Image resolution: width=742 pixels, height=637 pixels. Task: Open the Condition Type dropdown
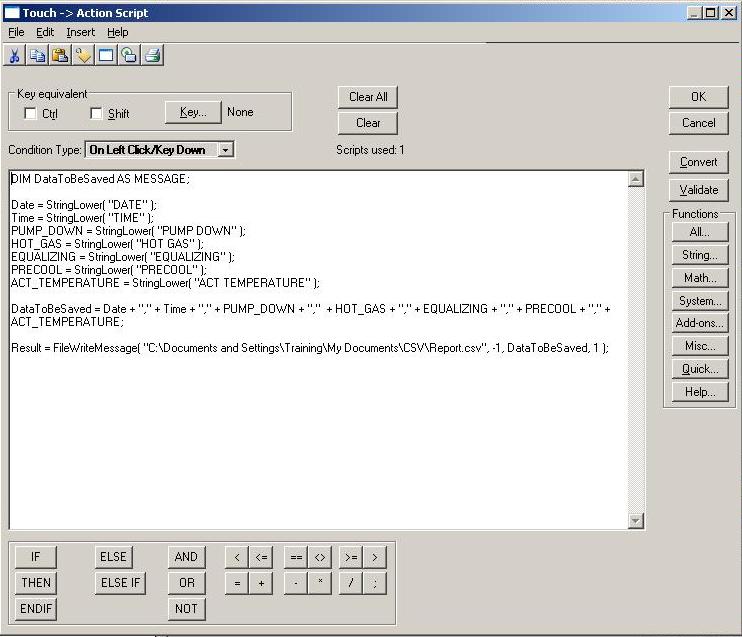[x=226, y=150]
